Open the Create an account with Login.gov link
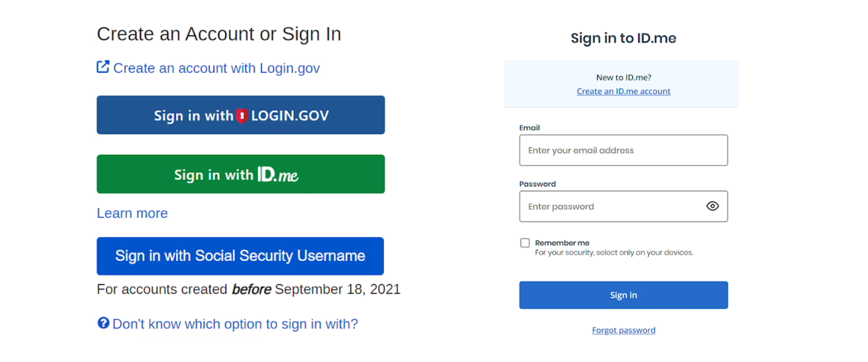Viewport: 868px width, 362px height. pos(217,68)
